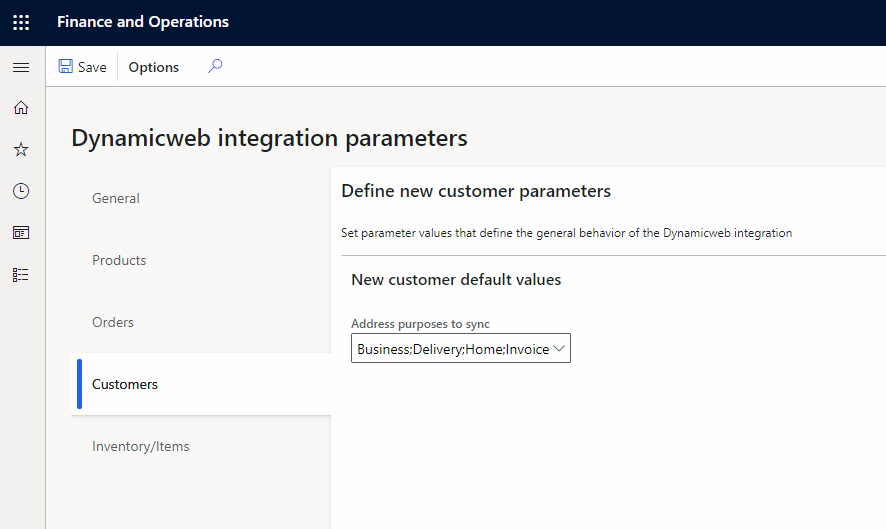Expand the navigation pane hamburger menu

[x=21, y=67]
